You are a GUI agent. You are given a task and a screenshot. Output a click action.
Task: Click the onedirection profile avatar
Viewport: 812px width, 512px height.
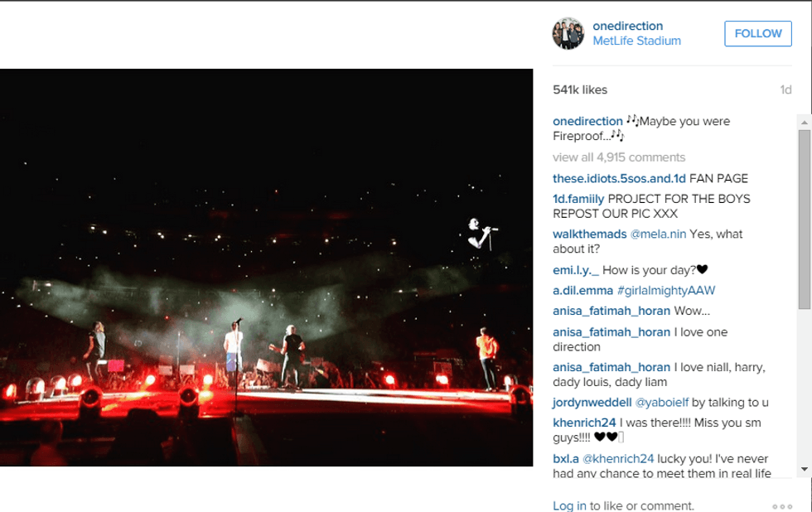[568, 33]
